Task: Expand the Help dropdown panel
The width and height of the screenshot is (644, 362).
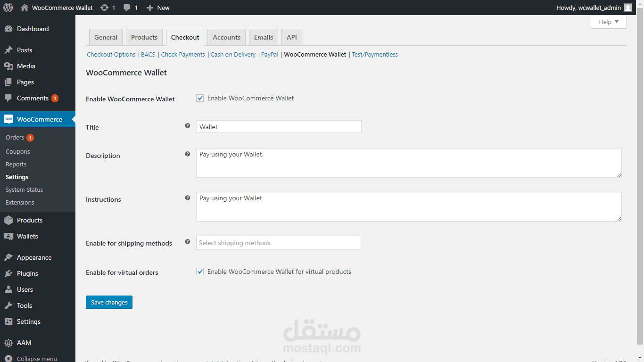Action: [x=609, y=22]
